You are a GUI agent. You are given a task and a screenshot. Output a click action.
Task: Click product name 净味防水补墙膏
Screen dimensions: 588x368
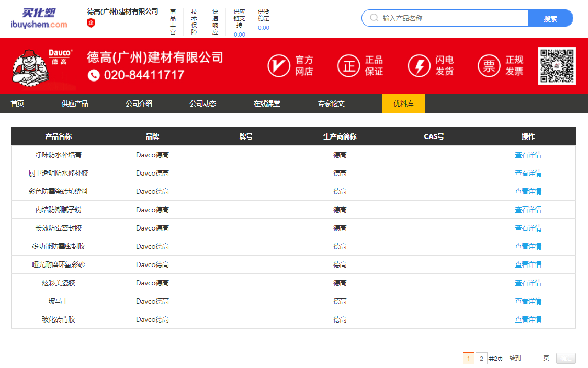pyautogui.click(x=58, y=155)
